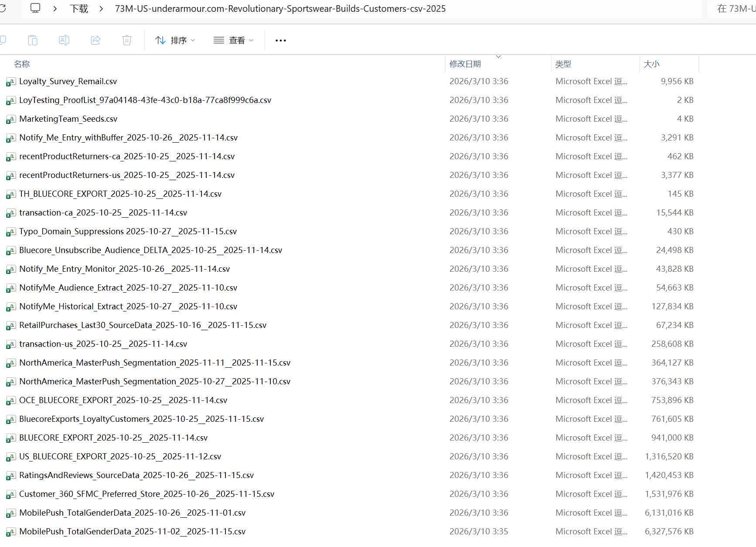This screenshot has height=547, width=756.
Task: Click the file icon of MobilePush_TotalGenderData 2025-11-02 CSV
Action: [11, 532]
